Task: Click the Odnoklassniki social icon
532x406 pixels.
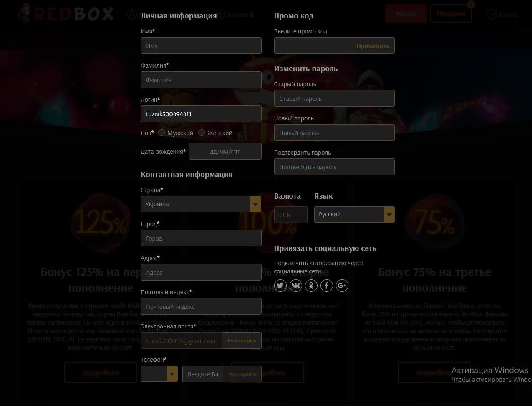Action: (x=311, y=286)
